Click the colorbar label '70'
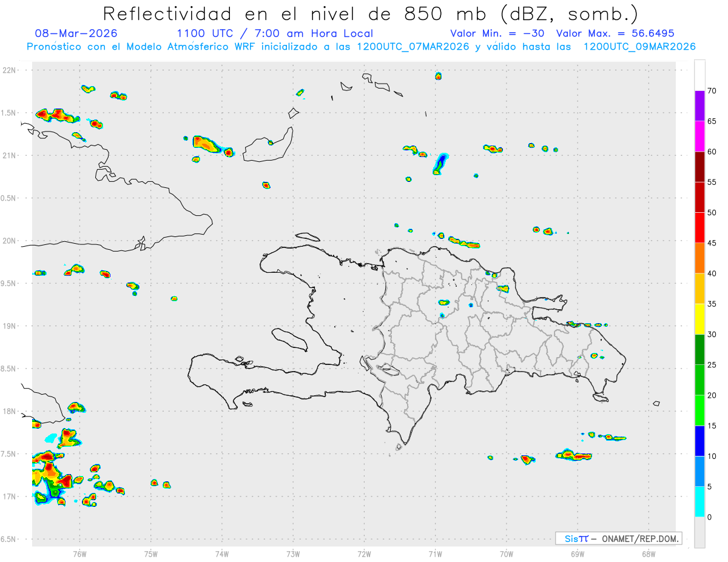The height and width of the screenshot is (562, 728). pos(712,91)
